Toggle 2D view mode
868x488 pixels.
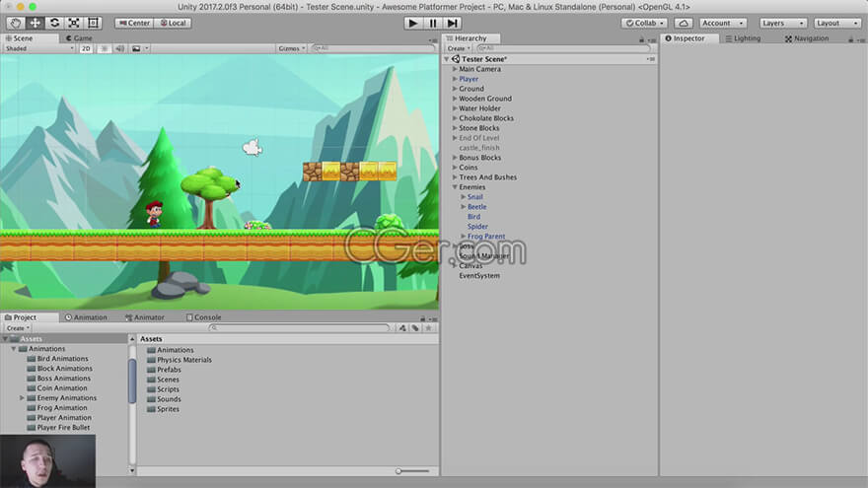click(86, 48)
